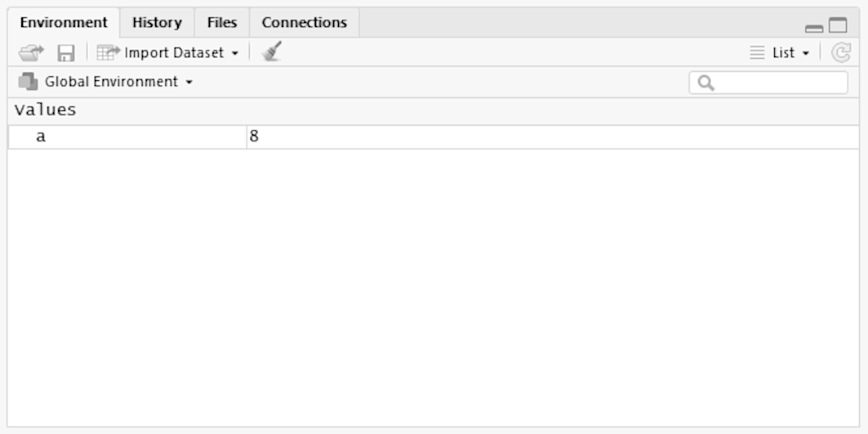The image size is (868, 434).
Task: Switch to the Files tab
Action: 222,23
